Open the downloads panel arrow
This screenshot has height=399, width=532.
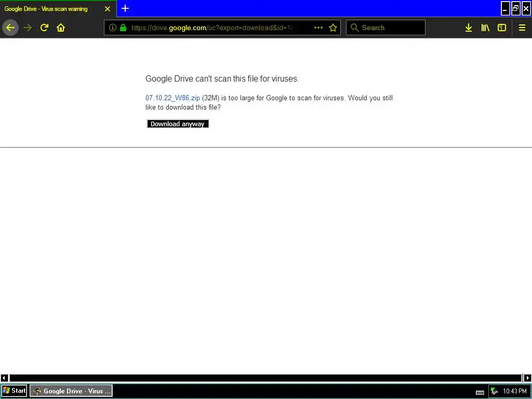(469, 28)
